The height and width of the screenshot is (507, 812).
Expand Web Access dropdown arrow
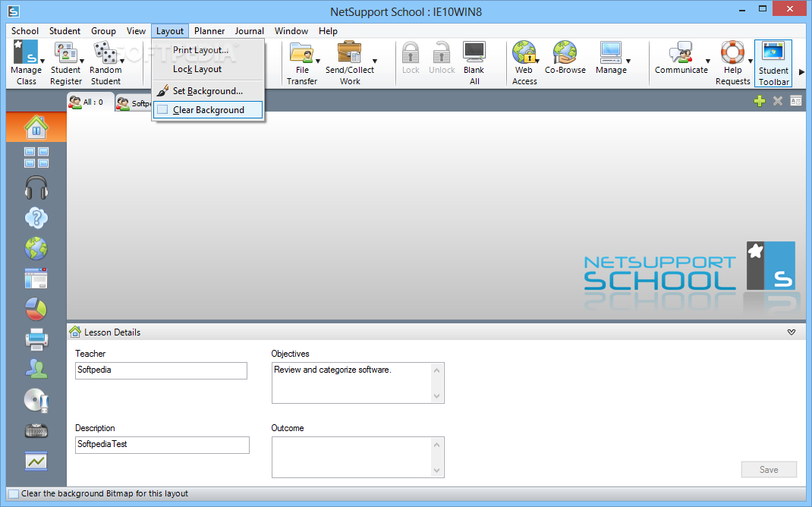pos(537,61)
